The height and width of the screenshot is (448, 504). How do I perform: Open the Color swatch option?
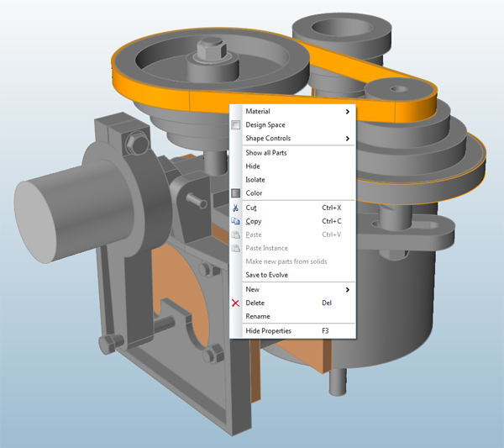click(254, 193)
